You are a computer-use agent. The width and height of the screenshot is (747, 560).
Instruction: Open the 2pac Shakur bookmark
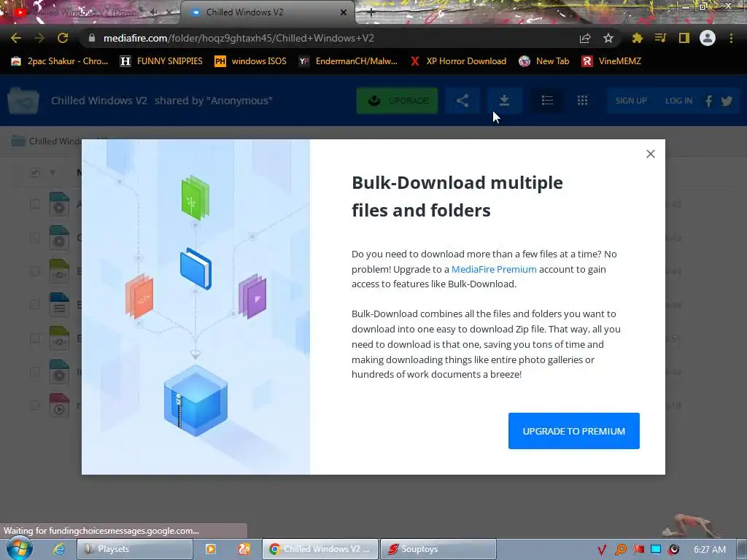(x=60, y=61)
